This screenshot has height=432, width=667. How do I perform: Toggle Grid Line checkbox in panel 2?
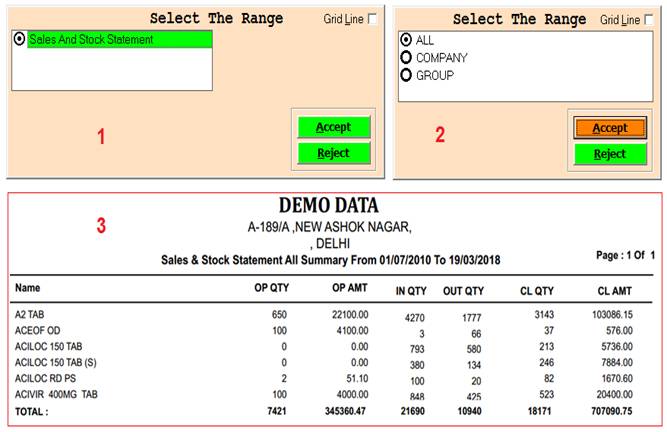650,19
